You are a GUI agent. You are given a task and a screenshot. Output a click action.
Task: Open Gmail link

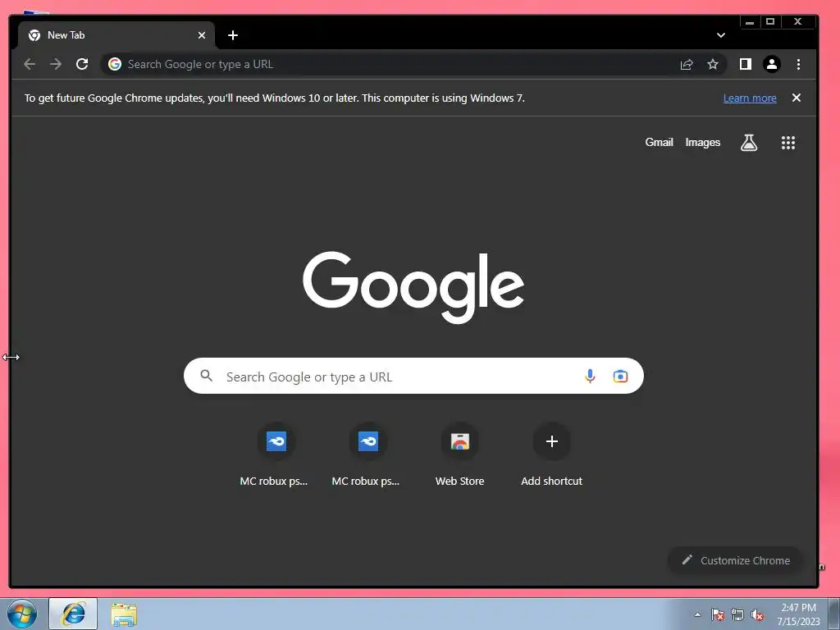(x=659, y=143)
